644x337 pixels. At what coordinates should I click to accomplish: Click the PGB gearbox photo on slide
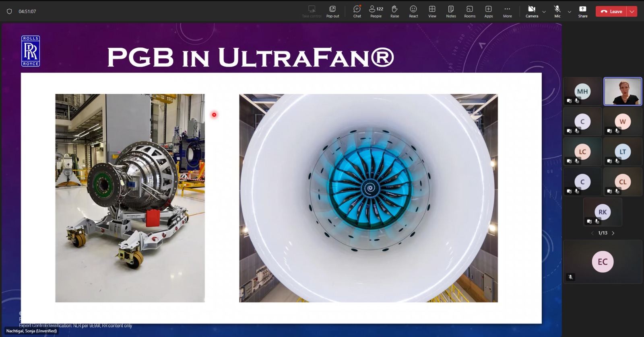[x=130, y=198]
